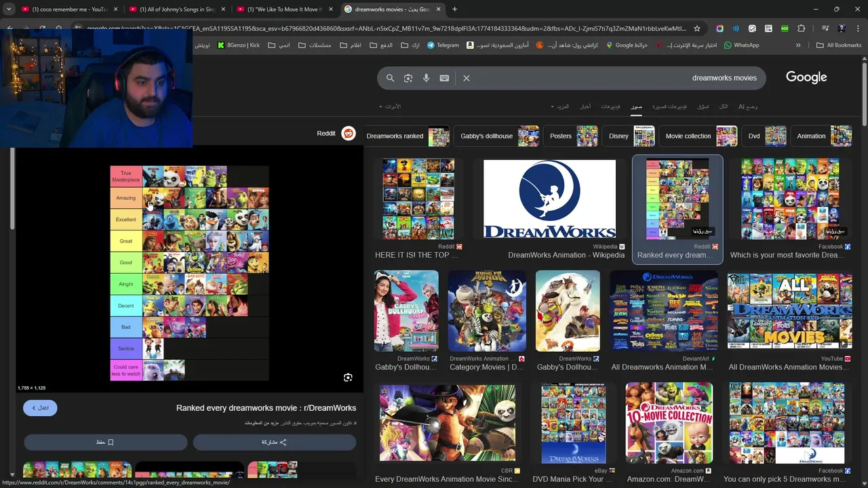Image resolution: width=868 pixels, height=488 pixels.
Task: Open the انمي bookmarks folder
Action: (x=279, y=45)
